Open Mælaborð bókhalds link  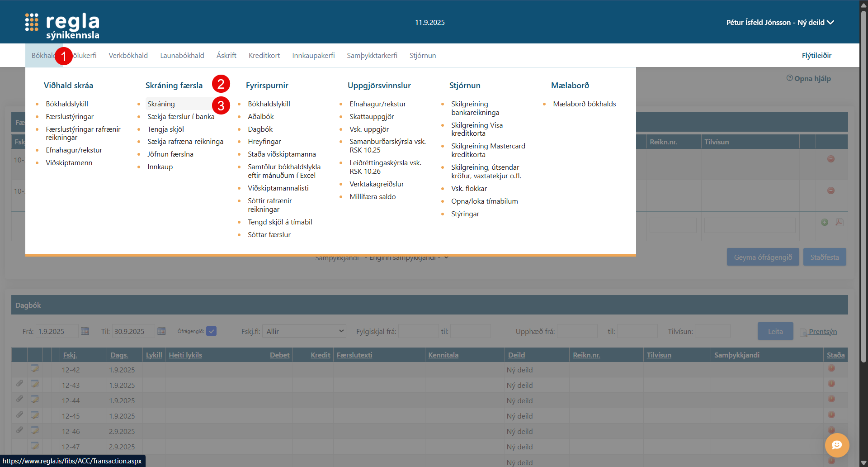(x=584, y=104)
